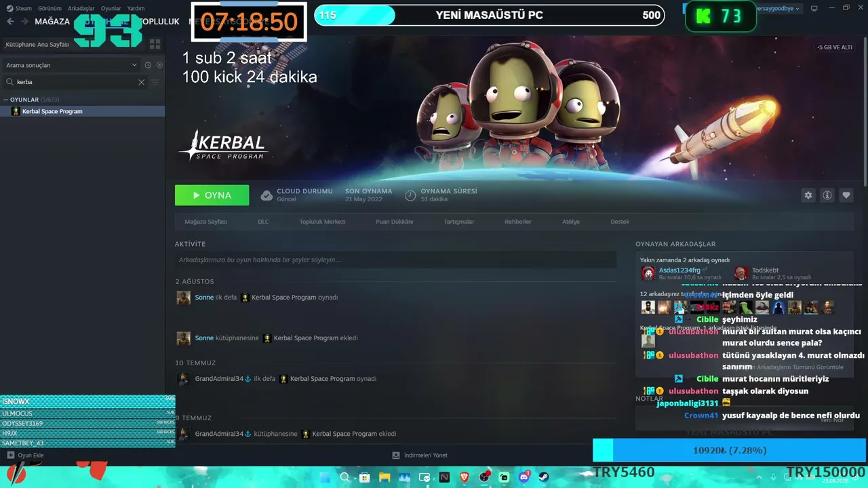Open the Görünüm menu

(x=50, y=8)
